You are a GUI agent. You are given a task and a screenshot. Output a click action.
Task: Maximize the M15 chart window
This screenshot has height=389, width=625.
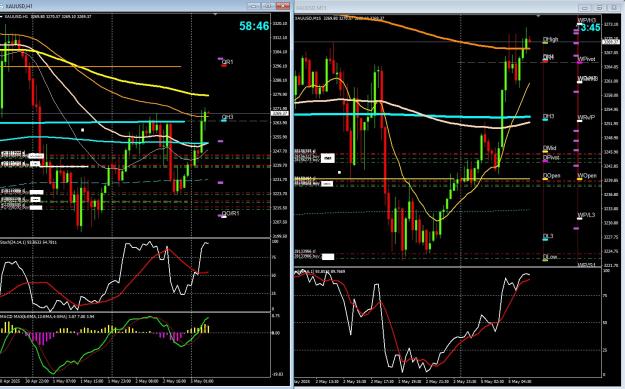[599, 8]
